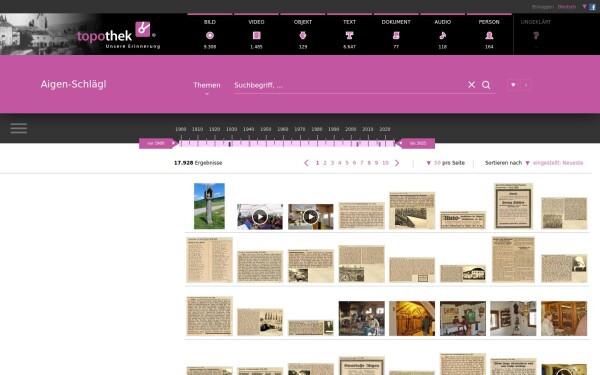
Task: Filter by AUDIO note icon
Action: (x=442, y=36)
